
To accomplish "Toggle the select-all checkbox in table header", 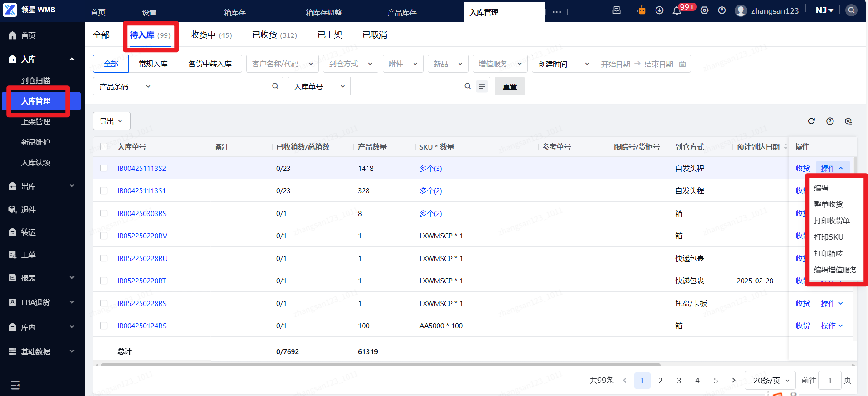I will coord(104,146).
